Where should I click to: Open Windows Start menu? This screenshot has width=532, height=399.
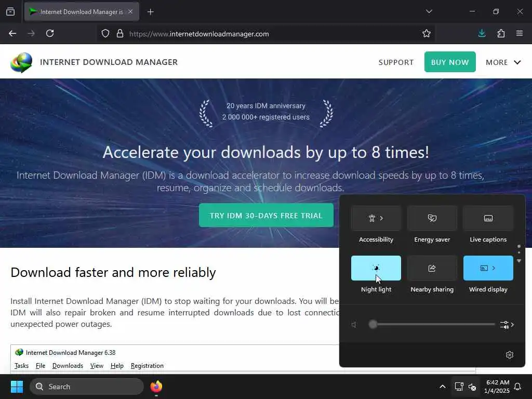tap(17, 387)
